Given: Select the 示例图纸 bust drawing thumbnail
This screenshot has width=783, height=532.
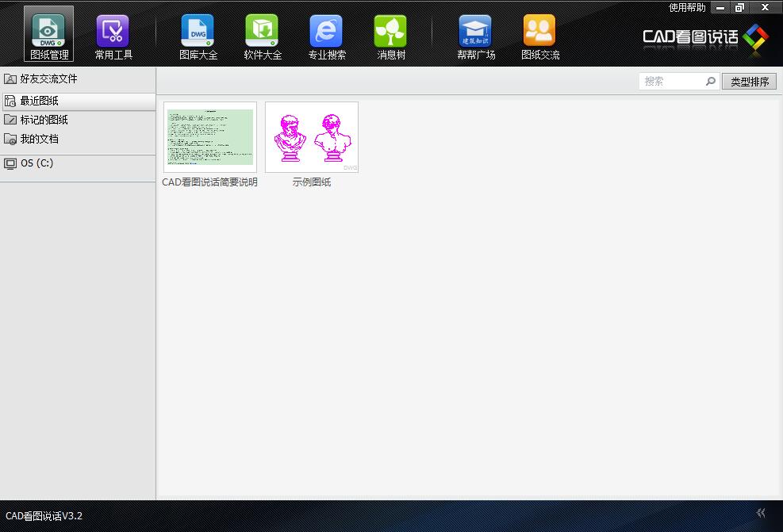Looking at the screenshot, I should point(312,137).
